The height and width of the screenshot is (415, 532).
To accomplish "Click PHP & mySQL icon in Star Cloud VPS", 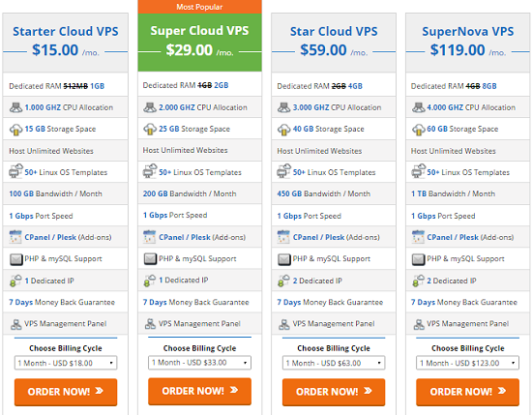I will coord(284,259).
